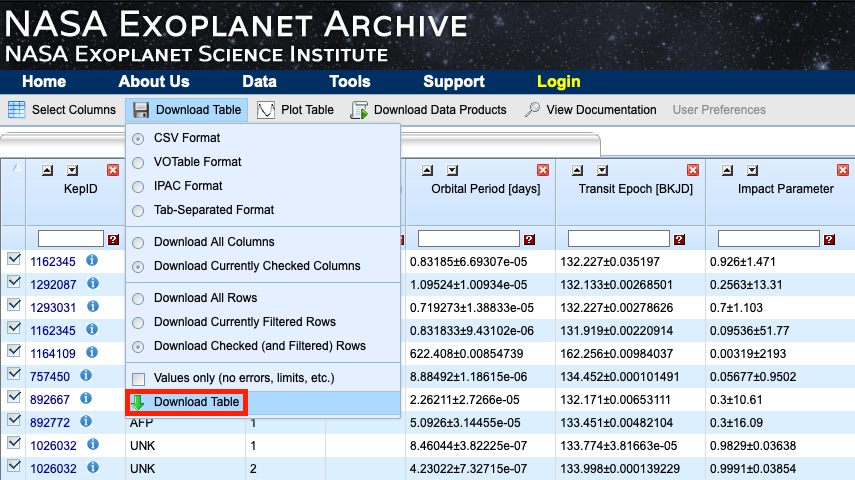Sort Orbital Period column ascending
The image size is (855, 480).
[x=427, y=170]
